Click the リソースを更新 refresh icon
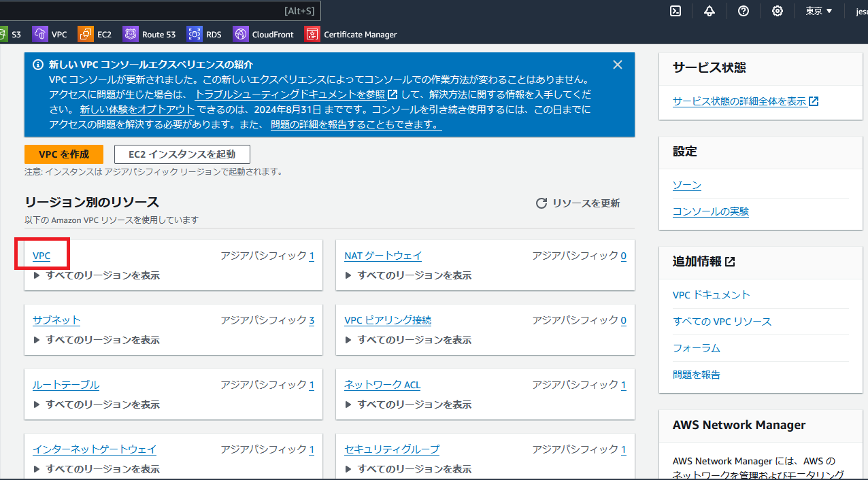Viewport: 868px width, 480px height. point(541,203)
